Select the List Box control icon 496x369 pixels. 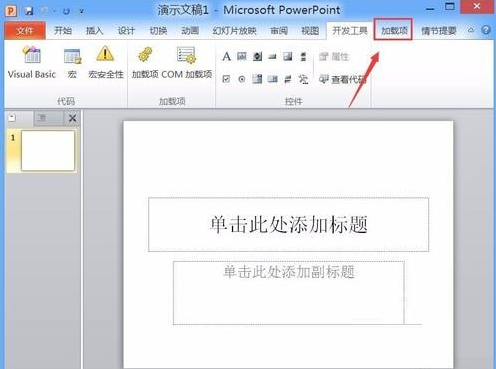(272, 79)
